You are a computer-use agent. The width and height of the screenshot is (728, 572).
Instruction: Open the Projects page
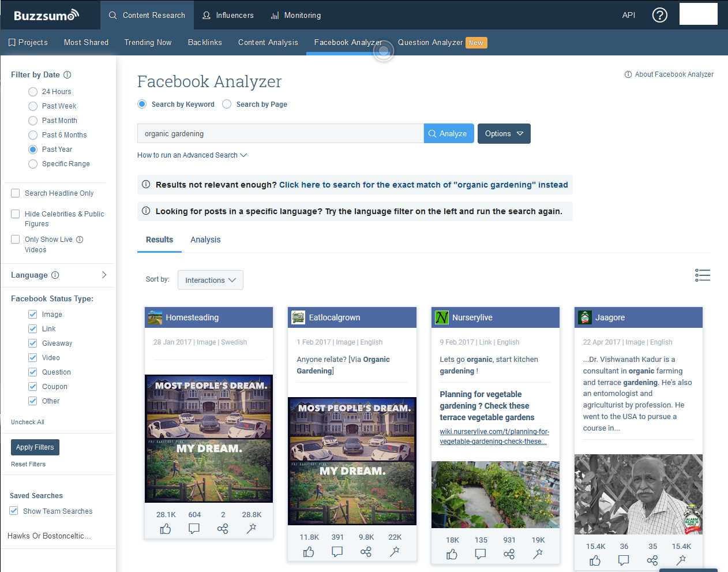pos(28,42)
